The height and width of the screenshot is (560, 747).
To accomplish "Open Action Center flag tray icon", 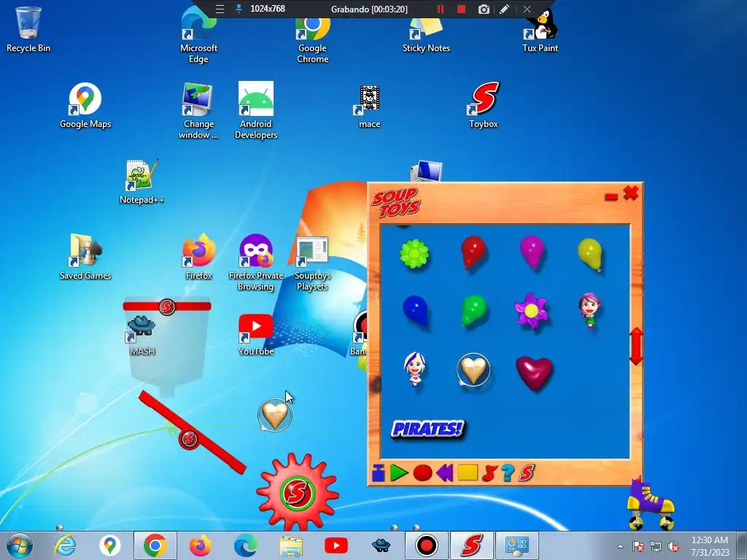I will (638, 546).
